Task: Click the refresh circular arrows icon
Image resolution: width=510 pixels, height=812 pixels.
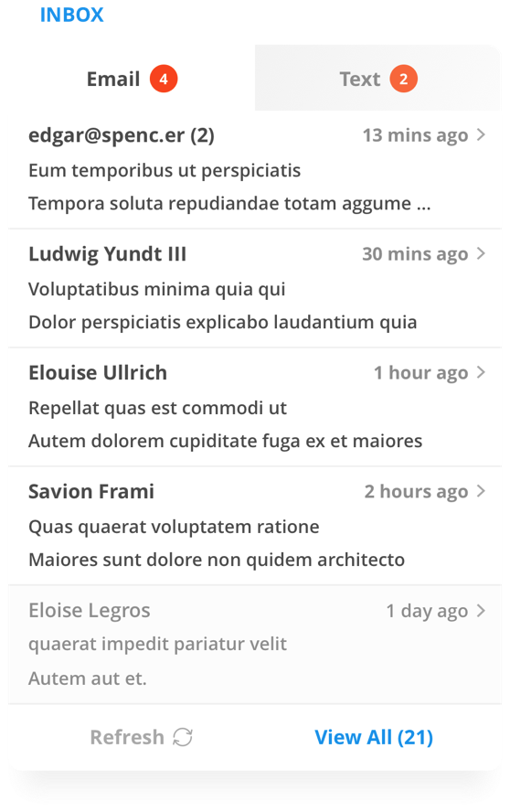Action: click(182, 737)
